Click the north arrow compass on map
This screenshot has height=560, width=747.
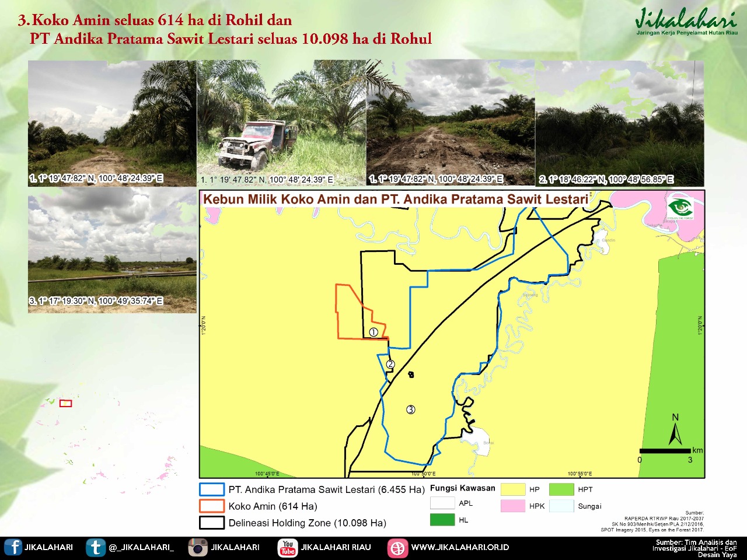pos(675,429)
